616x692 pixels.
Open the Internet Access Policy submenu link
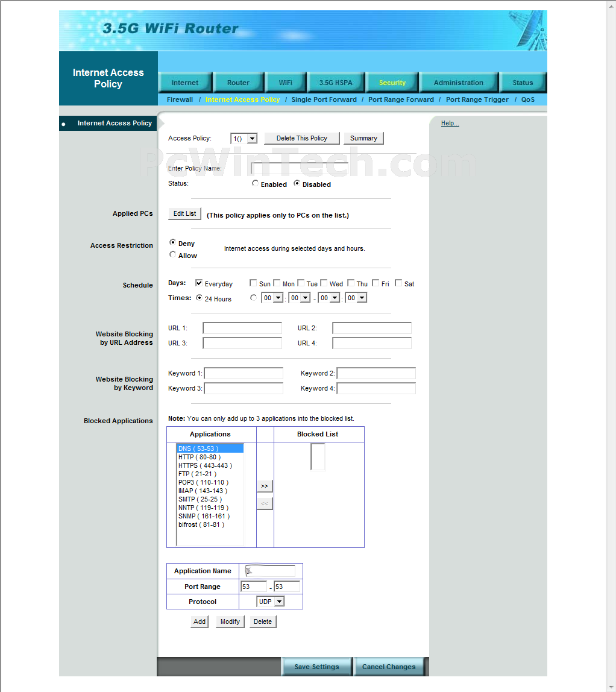[x=243, y=99]
